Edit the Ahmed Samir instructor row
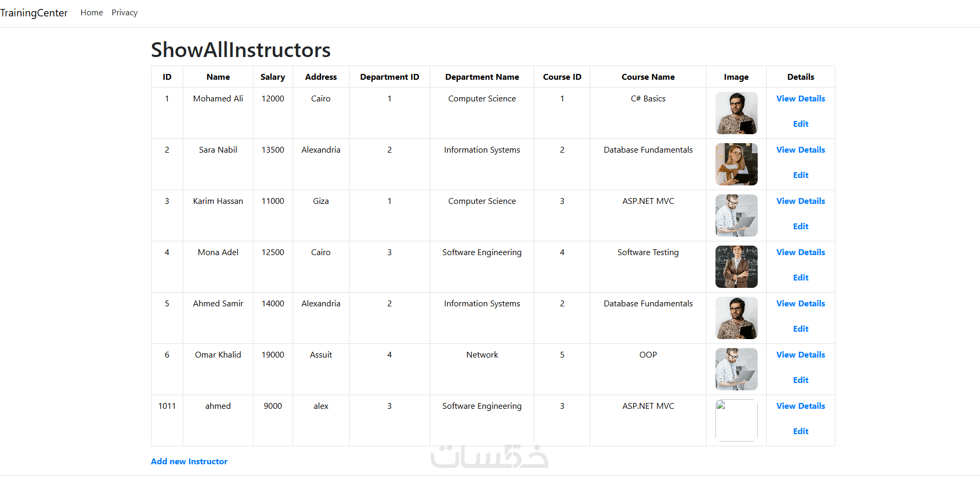This screenshot has height=478, width=980. click(x=800, y=329)
